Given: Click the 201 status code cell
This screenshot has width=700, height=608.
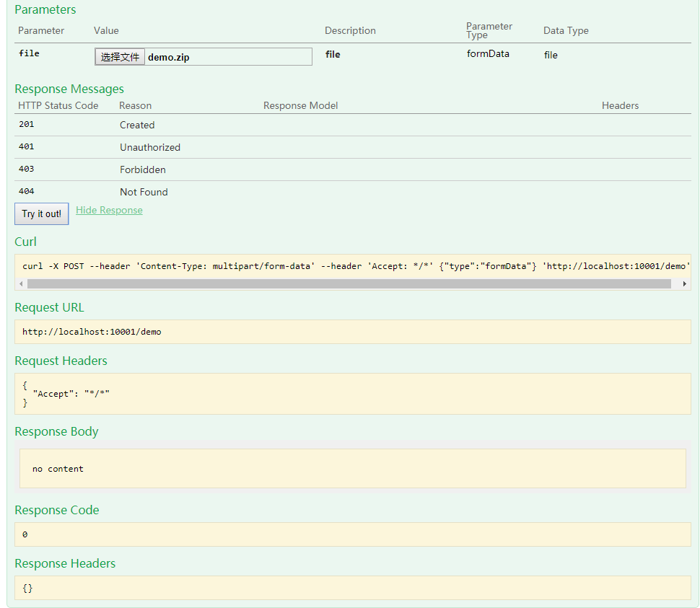Looking at the screenshot, I should (26, 125).
